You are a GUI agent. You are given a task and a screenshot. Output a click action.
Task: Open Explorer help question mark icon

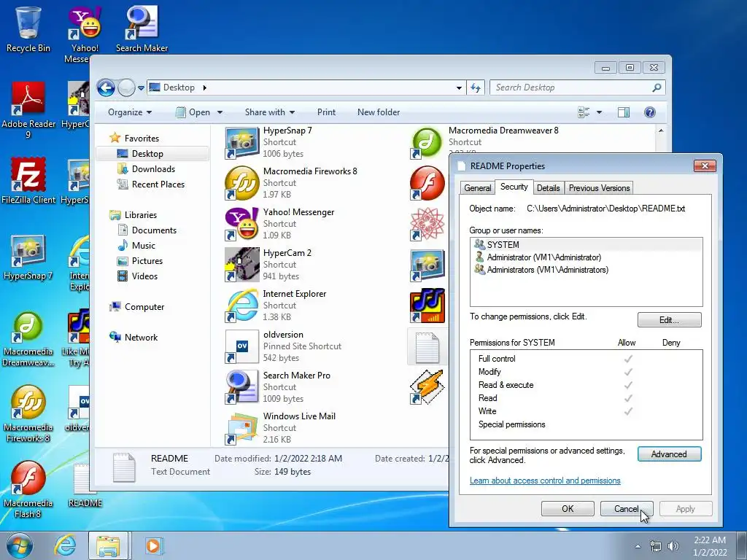tap(649, 112)
